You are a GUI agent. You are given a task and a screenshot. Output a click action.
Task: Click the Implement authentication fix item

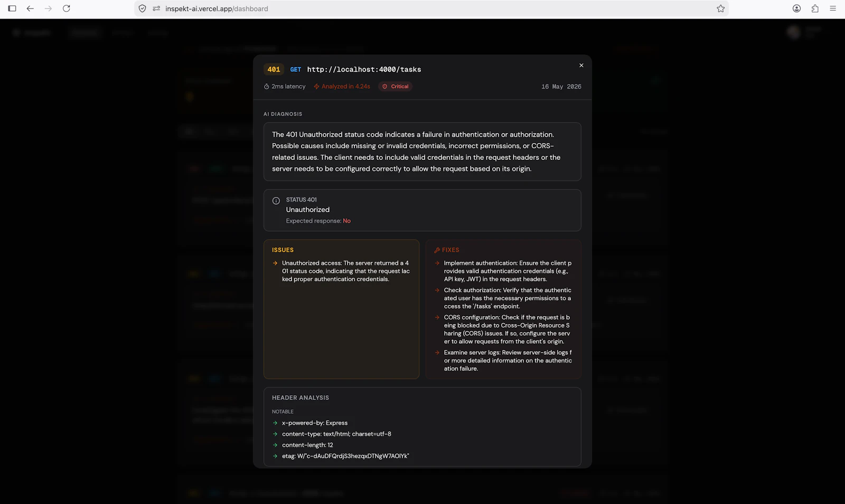click(508, 271)
